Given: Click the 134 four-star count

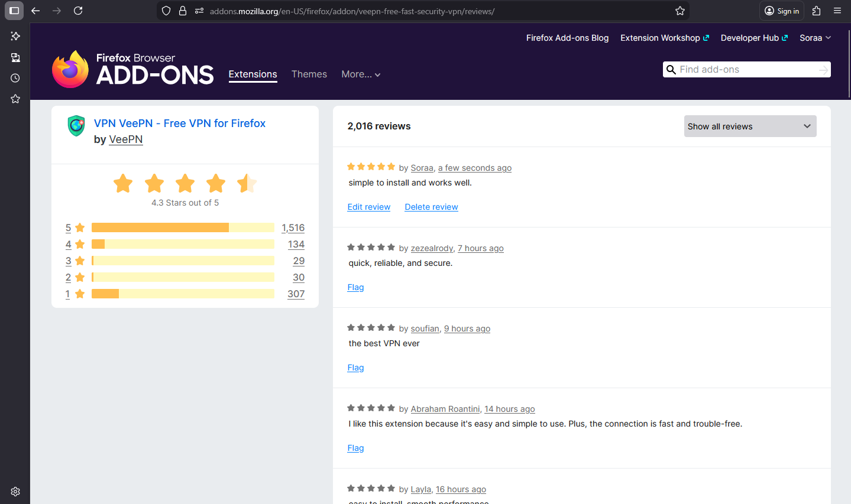Looking at the screenshot, I should point(296,245).
